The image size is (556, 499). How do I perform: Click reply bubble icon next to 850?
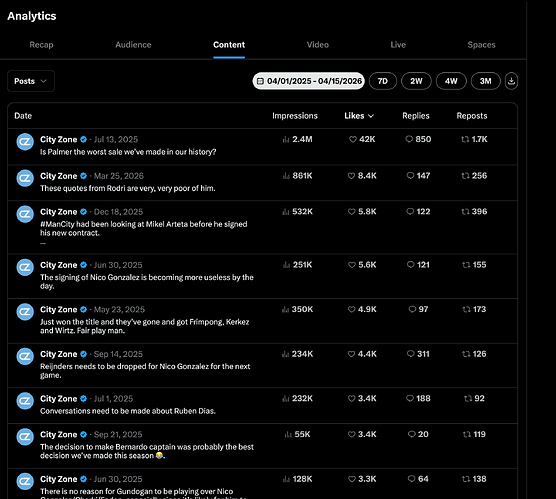[x=409, y=139]
